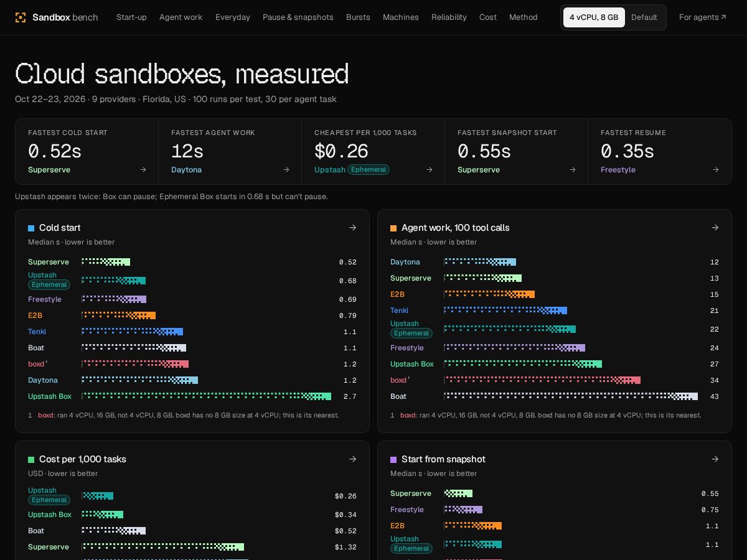The image size is (747, 560).
Task: Click the 43 value for Boat
Action: click(x=715, y=396)
